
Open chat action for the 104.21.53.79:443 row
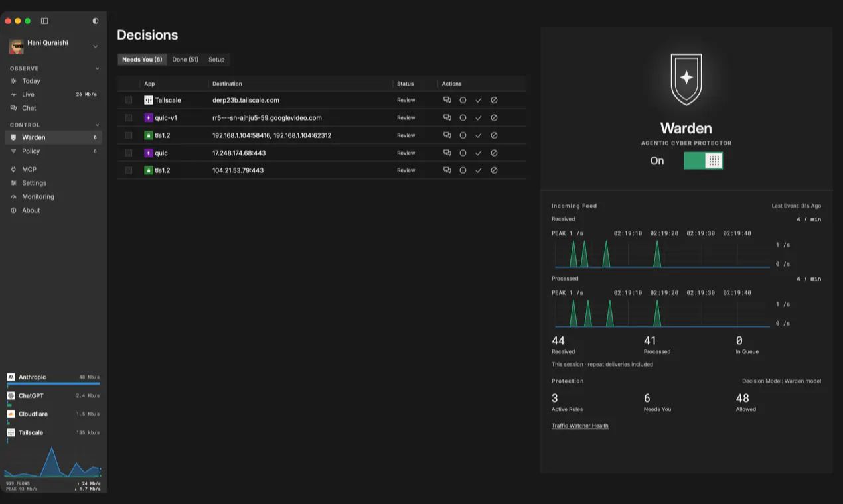tap(447, 170)
